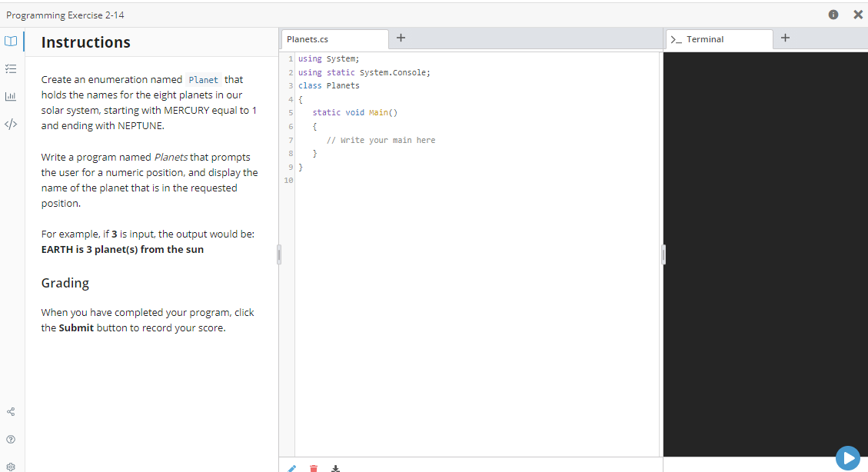Close the Programming Exercise window

point(857,14)
